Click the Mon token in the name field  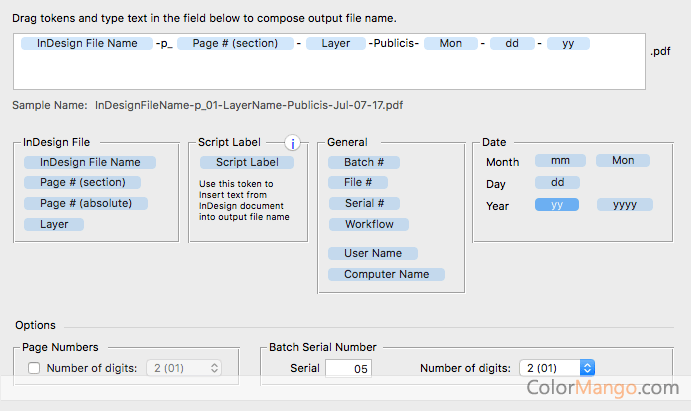tap(450, 43)
